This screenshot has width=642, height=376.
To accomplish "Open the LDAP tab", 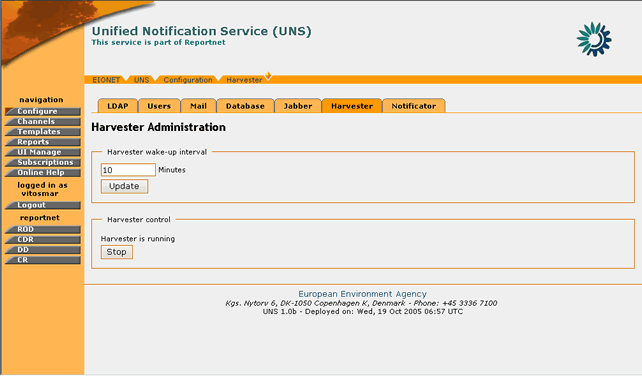I will tap(118, 106).
